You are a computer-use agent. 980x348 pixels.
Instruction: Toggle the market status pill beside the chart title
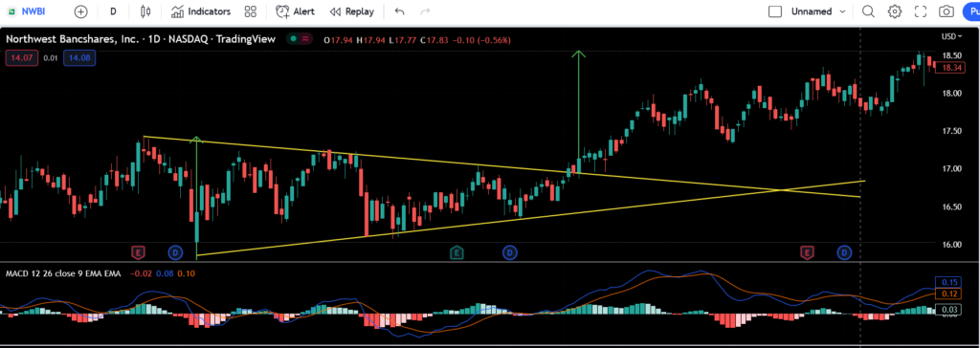tap(300, 39)
